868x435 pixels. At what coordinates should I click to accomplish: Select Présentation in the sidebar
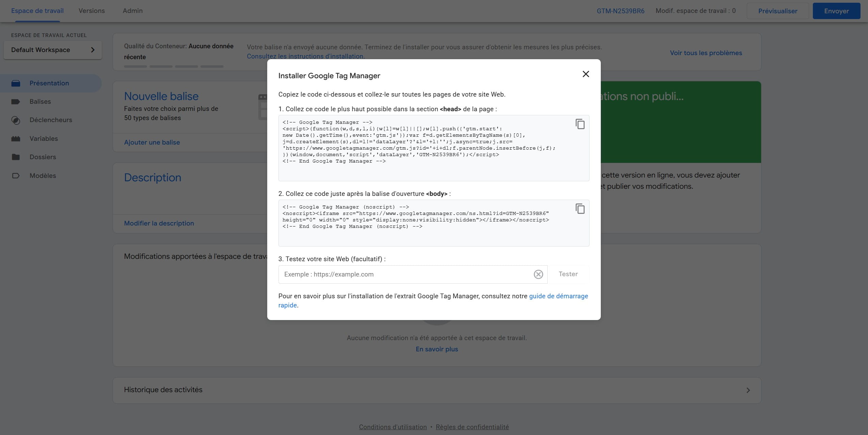pos(51,83)
